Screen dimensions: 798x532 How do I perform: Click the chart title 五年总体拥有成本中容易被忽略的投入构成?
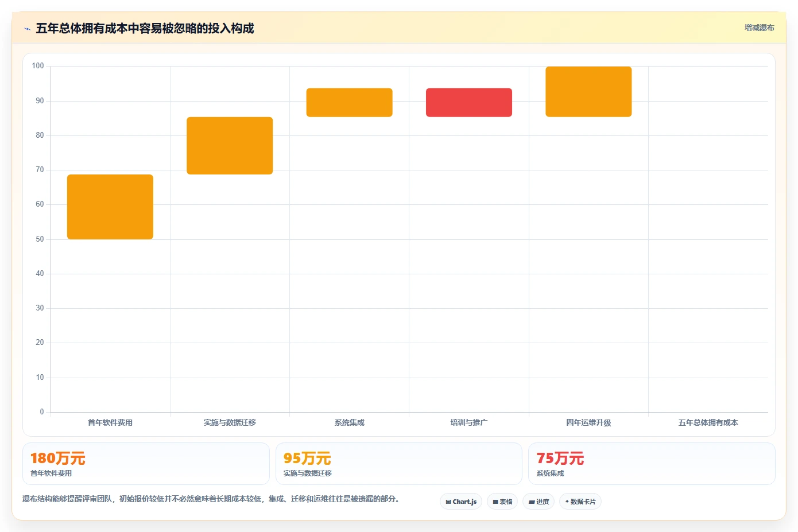145,28
